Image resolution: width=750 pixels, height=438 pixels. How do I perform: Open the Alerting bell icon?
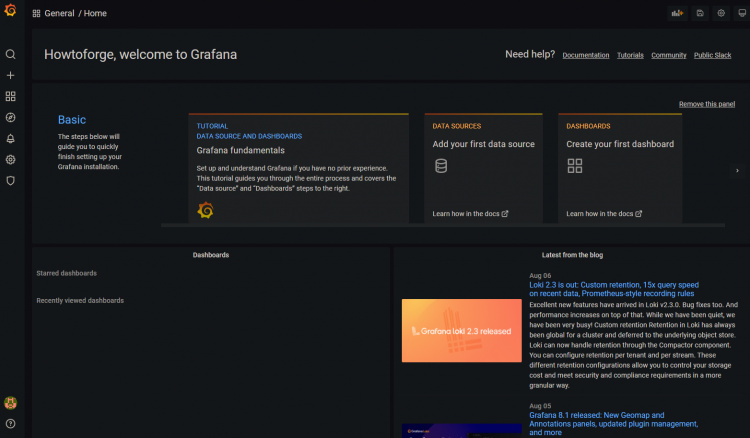click(11, 138)
